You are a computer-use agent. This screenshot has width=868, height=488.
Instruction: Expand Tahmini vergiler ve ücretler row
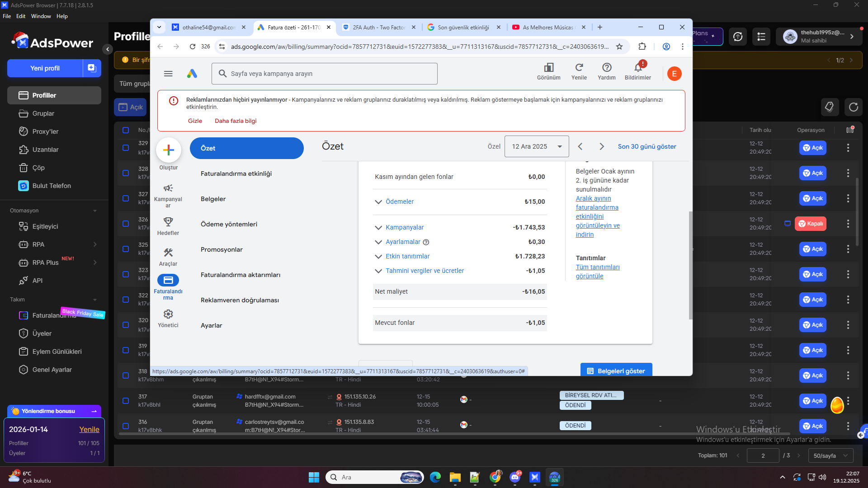click(378, 271)
